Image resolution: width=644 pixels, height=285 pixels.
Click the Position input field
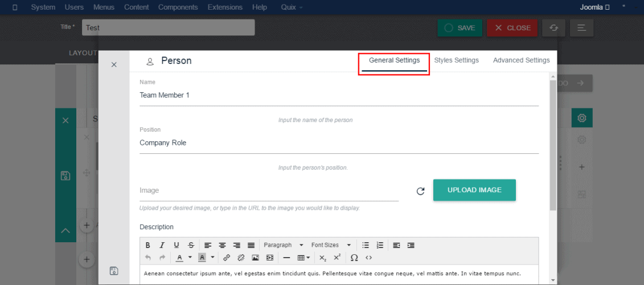point(339,143)
